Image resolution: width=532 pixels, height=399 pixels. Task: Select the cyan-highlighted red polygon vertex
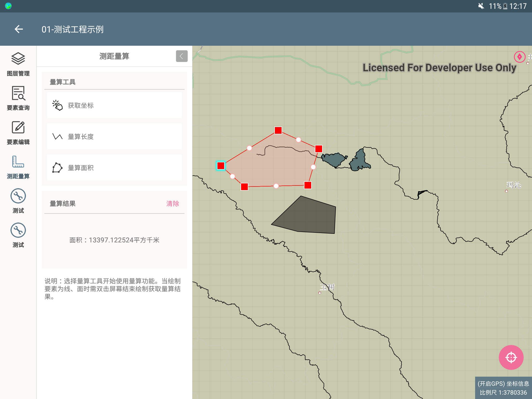click(221, 166)
